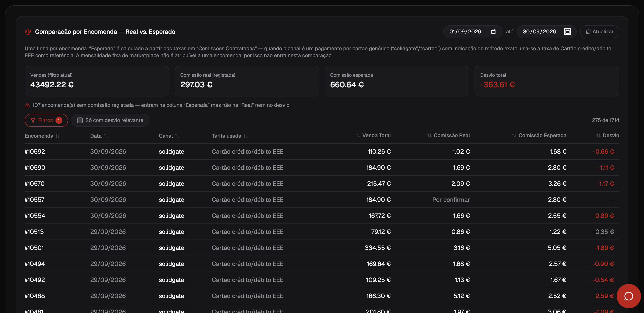Click the 5.12 € real commission in row #10488
Screen dimensions: 644x313
pyautogui.click(x=462, y=296)
